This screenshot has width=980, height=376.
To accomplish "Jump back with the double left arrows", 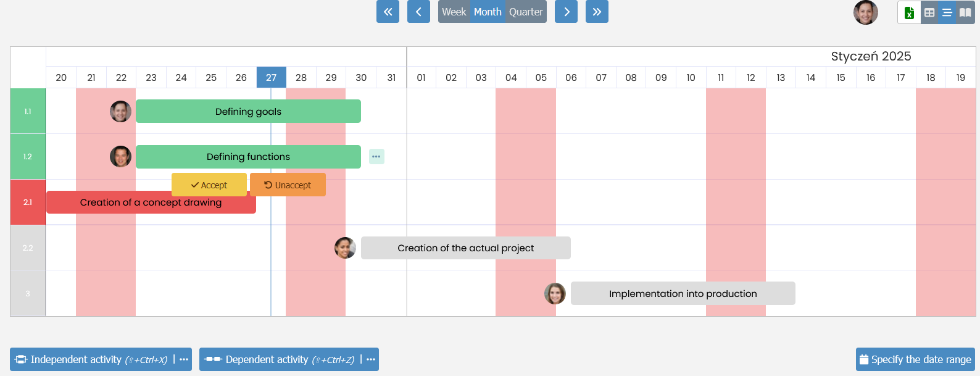I will tap(388, 12).
